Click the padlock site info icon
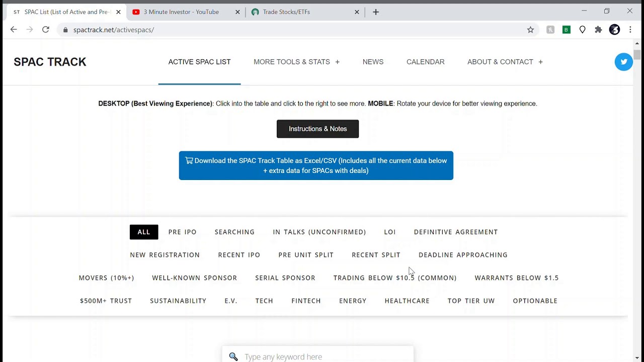This screenshot has height=362, width=644. [x=65, y=30]
